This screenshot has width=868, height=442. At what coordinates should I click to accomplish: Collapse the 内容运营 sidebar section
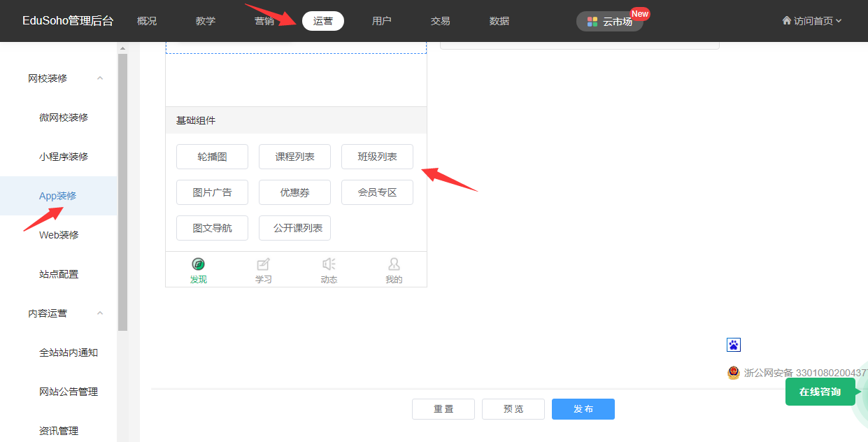pos(100,313)
